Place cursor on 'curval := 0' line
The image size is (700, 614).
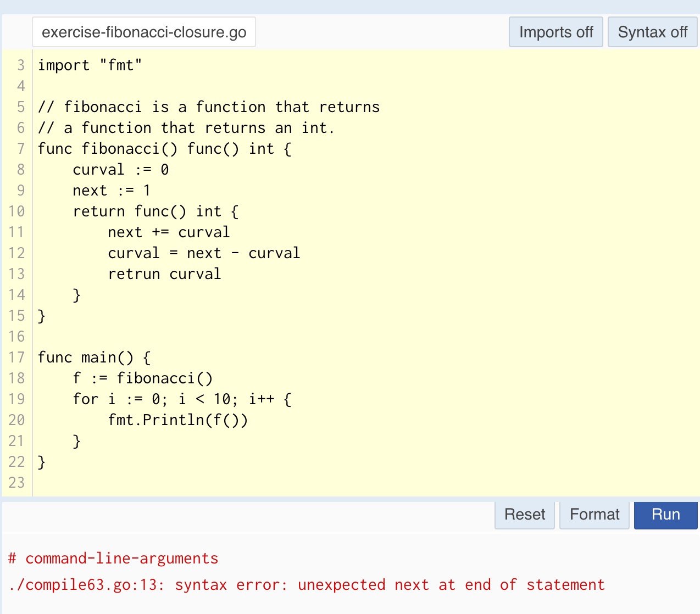coord(120,170)
